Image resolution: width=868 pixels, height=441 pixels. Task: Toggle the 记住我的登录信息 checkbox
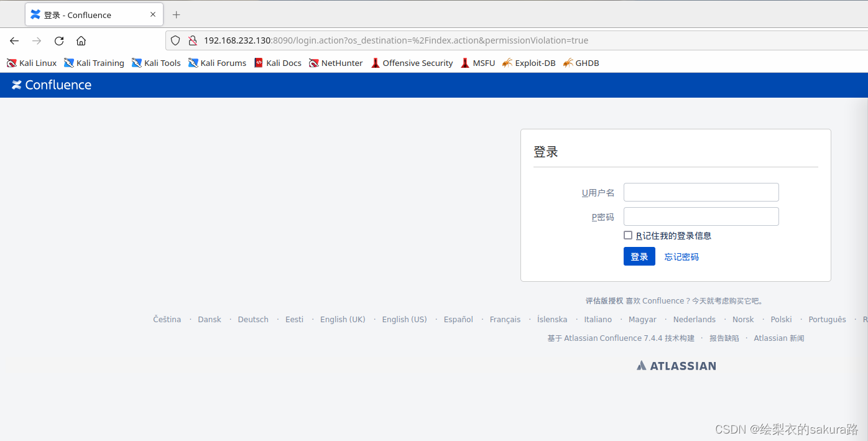pyautogui.click(x=628, y=235)
